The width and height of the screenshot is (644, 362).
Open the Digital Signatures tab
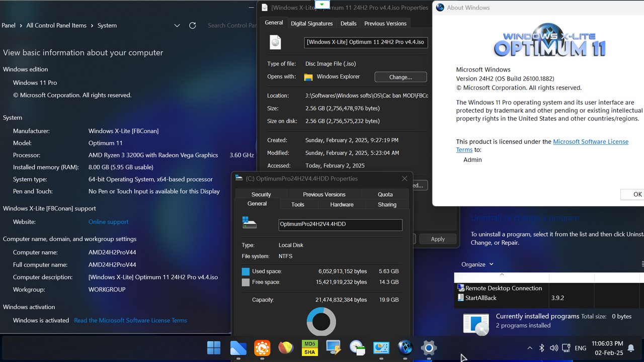(311, 23)
